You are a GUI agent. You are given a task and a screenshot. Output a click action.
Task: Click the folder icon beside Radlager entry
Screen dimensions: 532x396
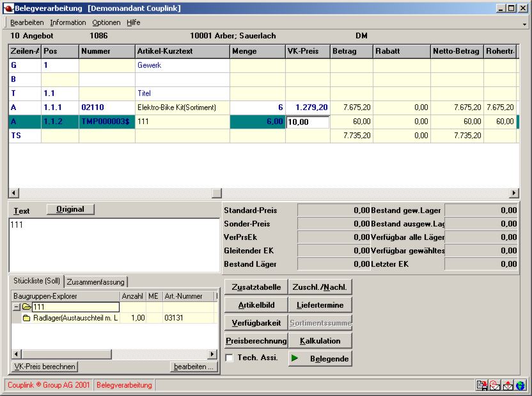[x=27, y=318]
